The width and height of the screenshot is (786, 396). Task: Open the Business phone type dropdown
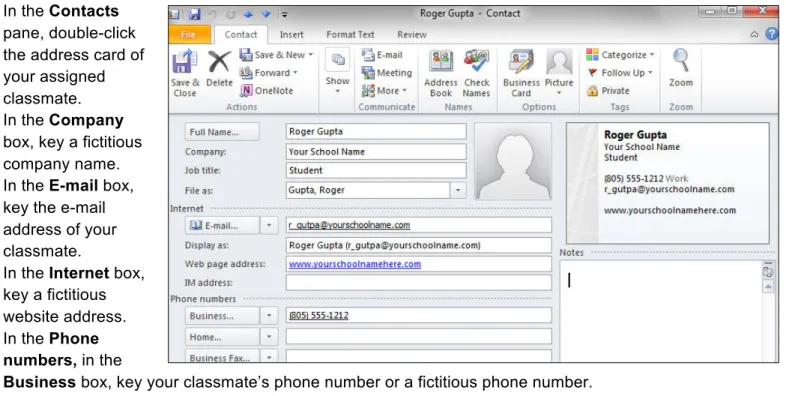(269, 316)
